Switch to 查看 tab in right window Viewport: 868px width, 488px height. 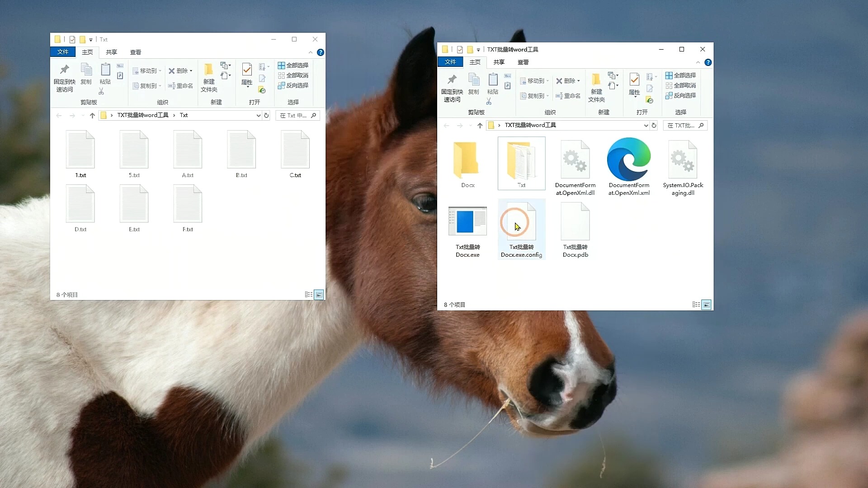coord(523,62)
